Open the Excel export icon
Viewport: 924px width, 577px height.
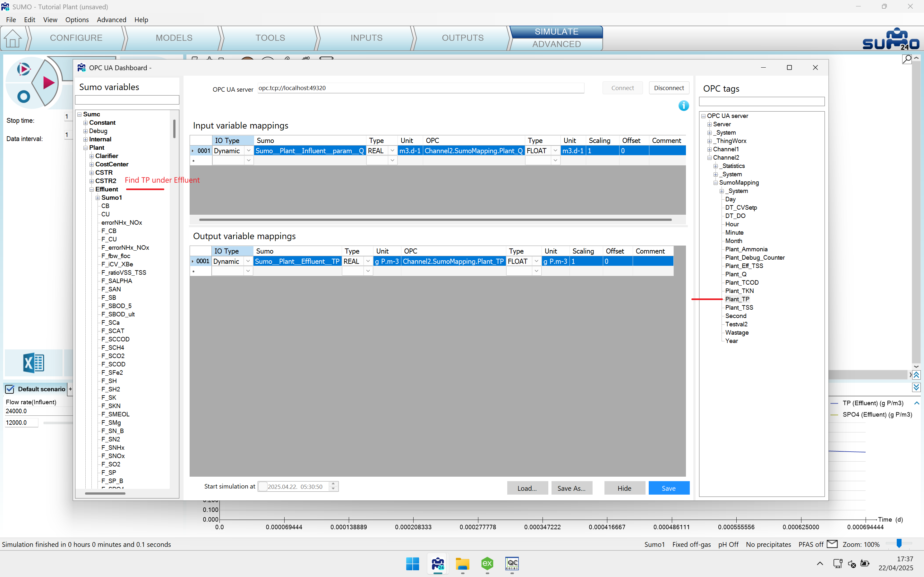click(x=34, y=363)
